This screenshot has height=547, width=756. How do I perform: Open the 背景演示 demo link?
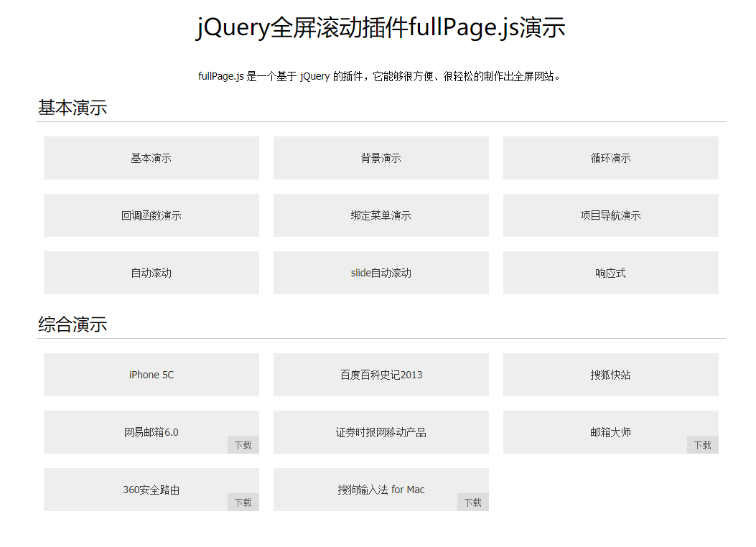pyautogui.click(x=381, y=158)
